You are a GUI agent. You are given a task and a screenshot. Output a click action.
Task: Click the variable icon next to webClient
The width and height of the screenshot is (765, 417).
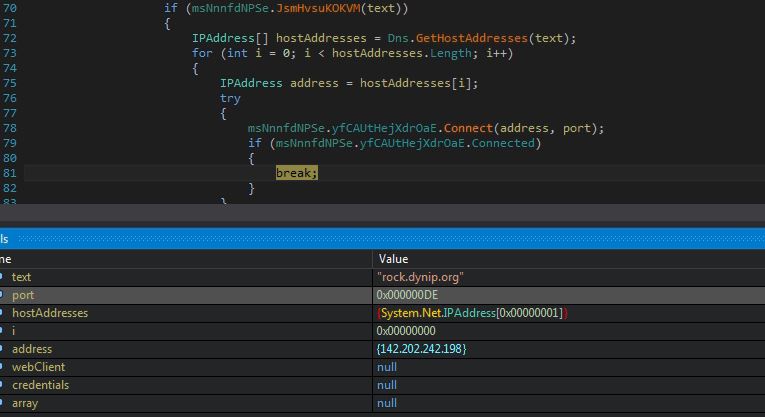pyautogui.click(x=3, y=367)
